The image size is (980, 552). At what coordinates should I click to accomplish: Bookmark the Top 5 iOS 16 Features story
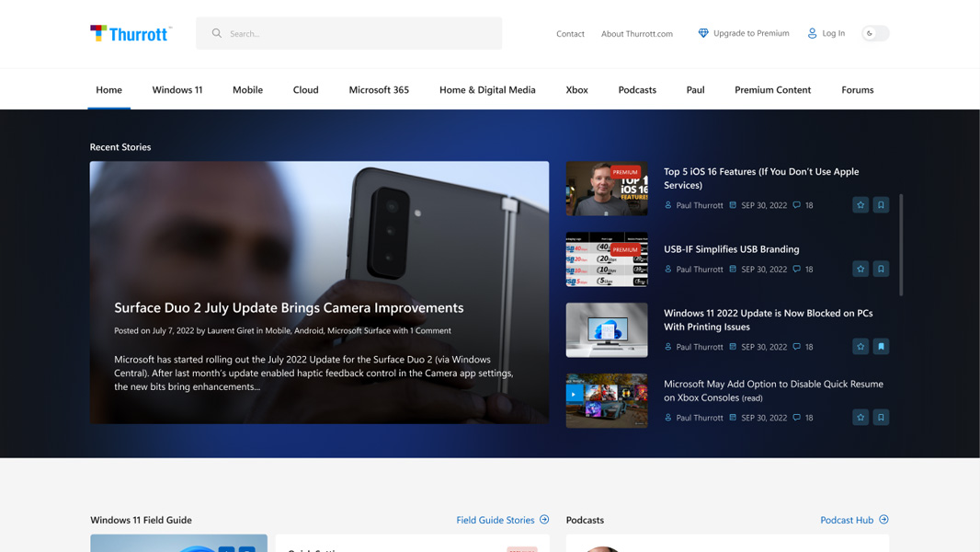click(881, 205)
